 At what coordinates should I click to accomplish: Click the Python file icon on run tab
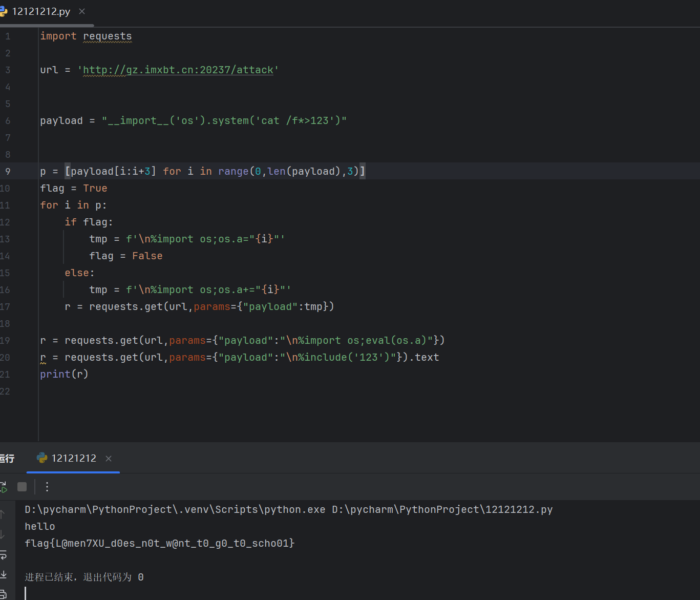(x=42, y=458)
